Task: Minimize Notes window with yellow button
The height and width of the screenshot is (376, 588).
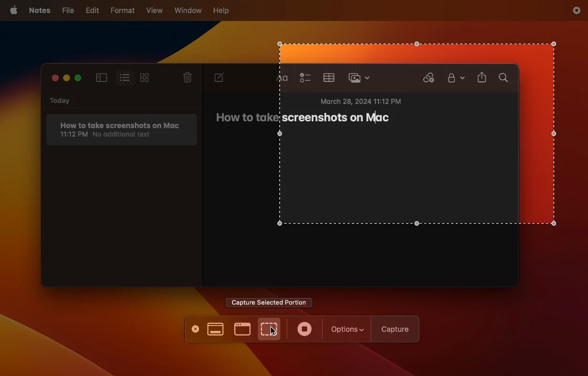Action: tap(66, 78)
